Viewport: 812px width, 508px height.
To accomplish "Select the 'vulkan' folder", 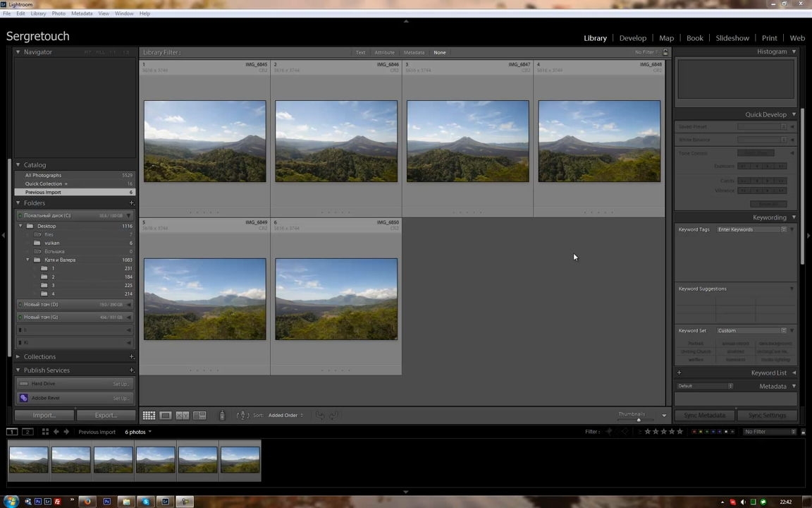I will [51, 243].
